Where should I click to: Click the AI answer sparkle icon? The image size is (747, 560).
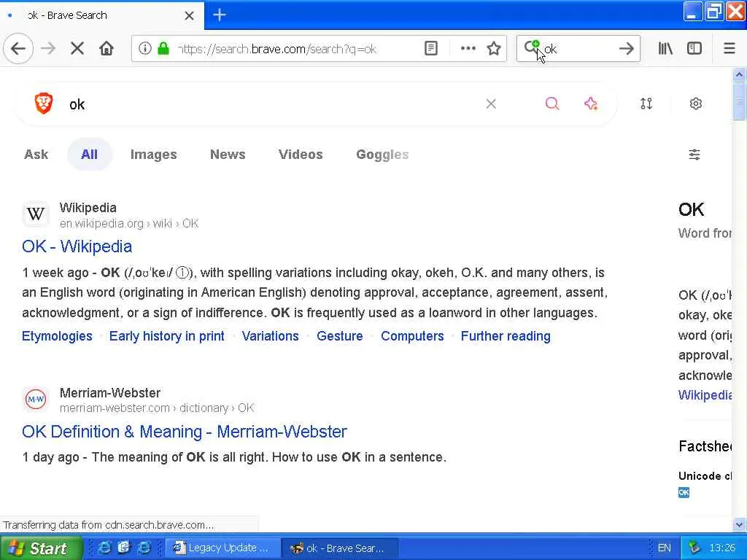pyautogui.click(x=591, y=104)
